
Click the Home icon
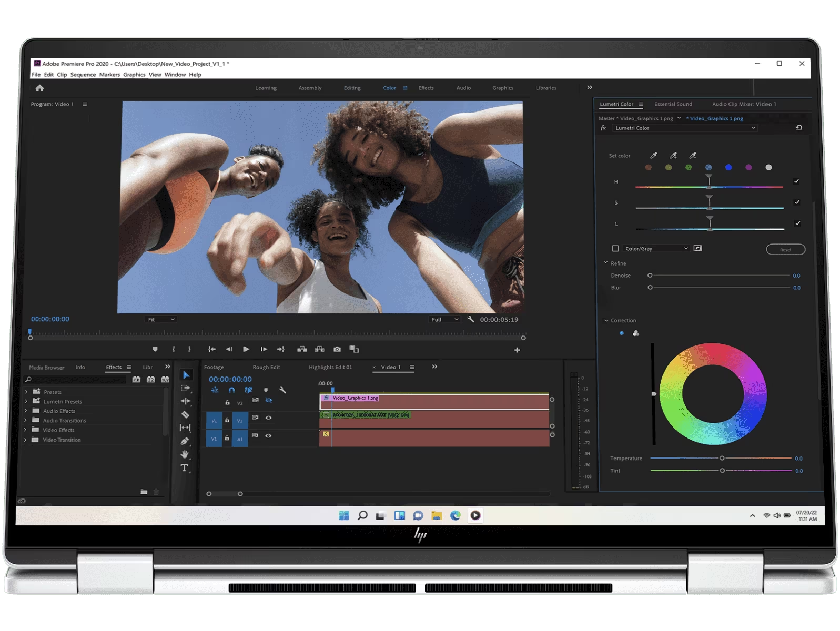point(39,88)
